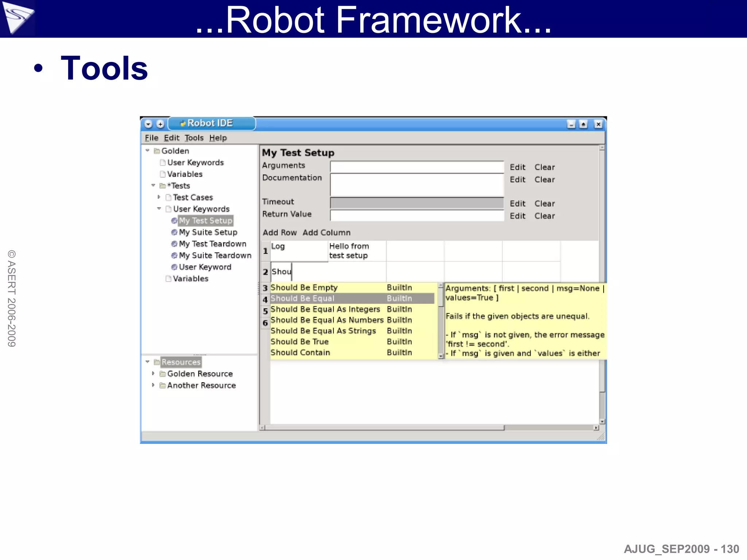Expand the Test Cases node
Image resolution: width=747 pixels, height=560 pixels.
pos(159,197)
